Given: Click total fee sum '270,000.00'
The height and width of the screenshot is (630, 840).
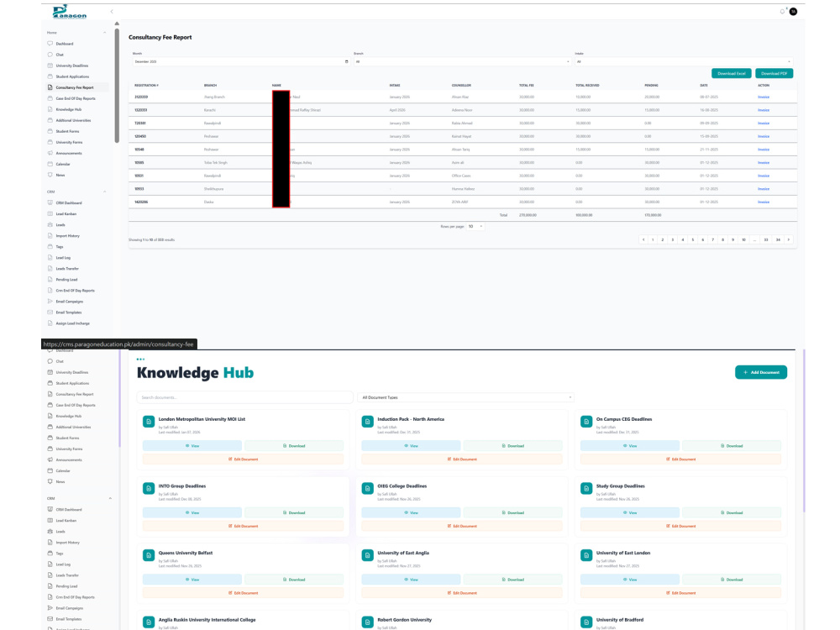Looking at the screenshot, I should coord(528,215).
